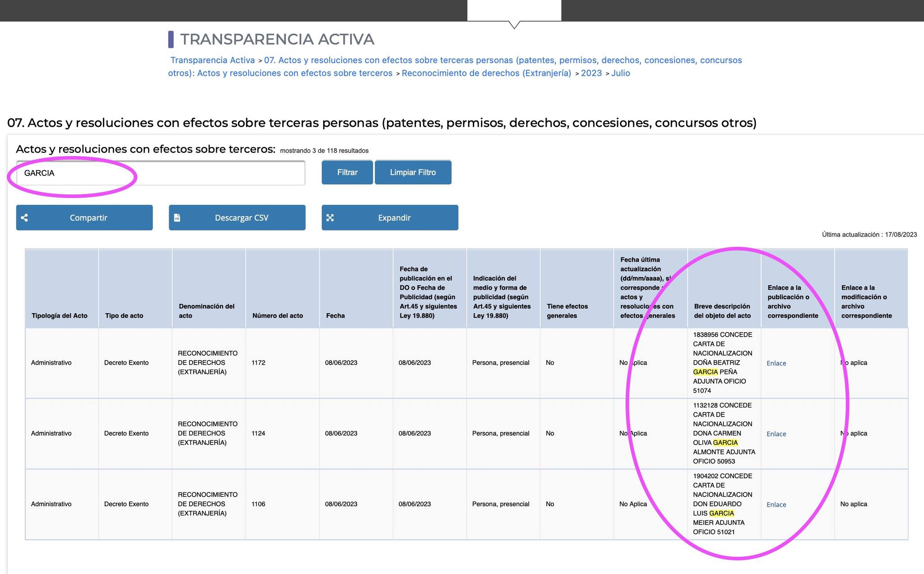924x574 pixels.
Task: Click the share icon on Compartir
Action: pyautogui.click(x=25, y=218)
